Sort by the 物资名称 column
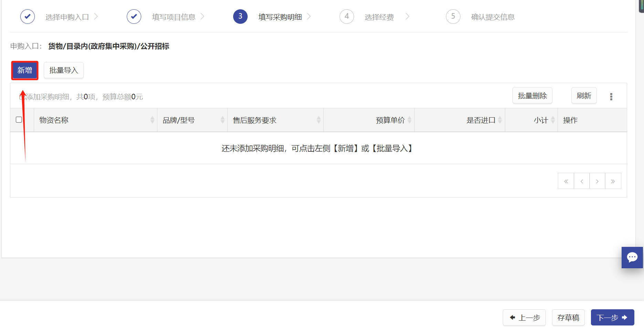This screenshot has height=331, width=644. pyautogui.click(x=152, y=120)
